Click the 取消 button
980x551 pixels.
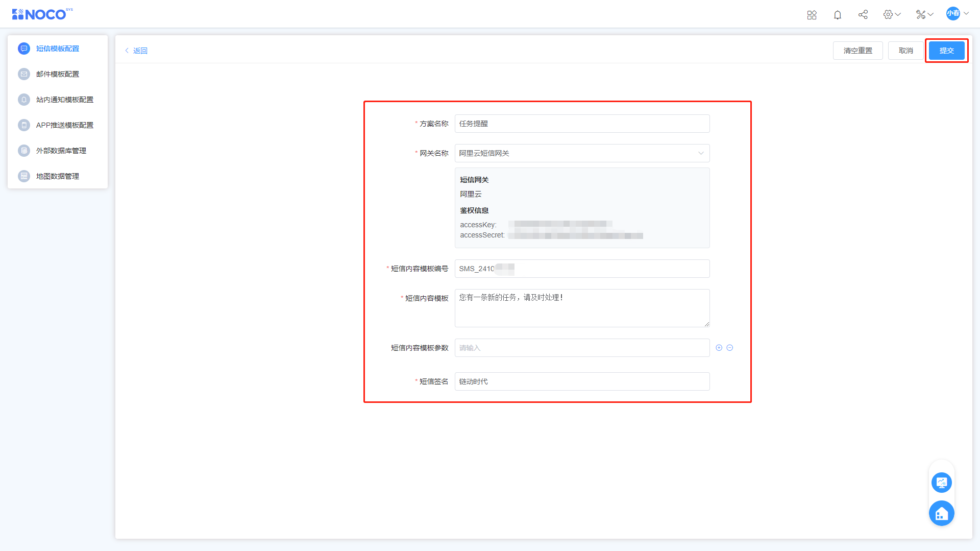point(906,51)
